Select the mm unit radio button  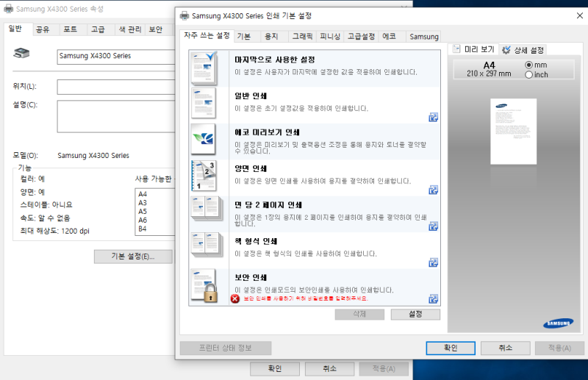[528, 65]
